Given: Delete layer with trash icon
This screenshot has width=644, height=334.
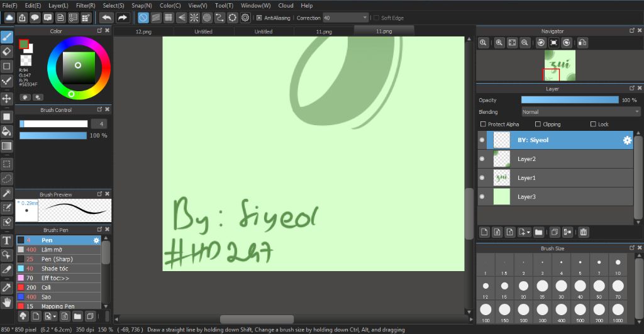Looking at the screenshot, I should pos(583,232).
